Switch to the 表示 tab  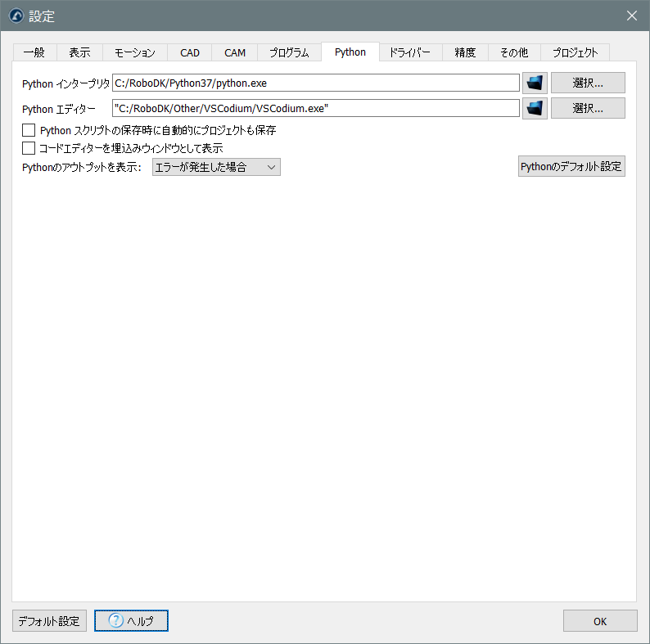coord(79,52)
